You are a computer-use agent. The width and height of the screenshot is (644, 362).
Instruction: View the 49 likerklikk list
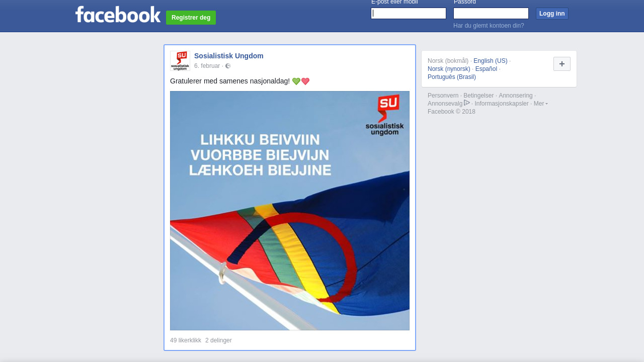(186, 340)
